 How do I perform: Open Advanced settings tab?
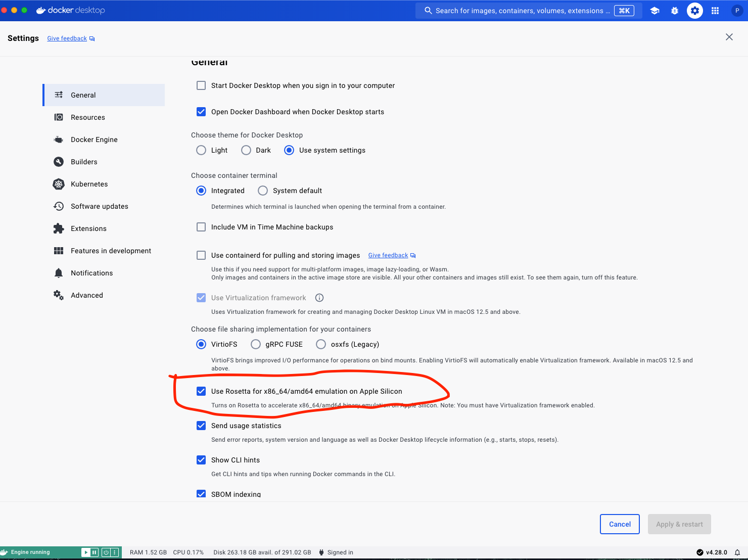click(104, 295)
